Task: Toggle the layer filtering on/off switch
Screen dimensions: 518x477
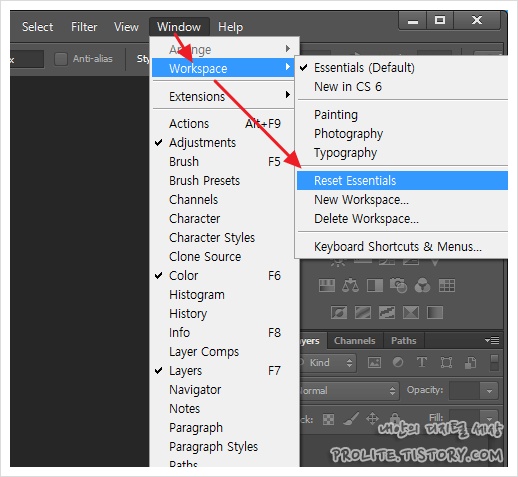Action: [x=495, y=362]
